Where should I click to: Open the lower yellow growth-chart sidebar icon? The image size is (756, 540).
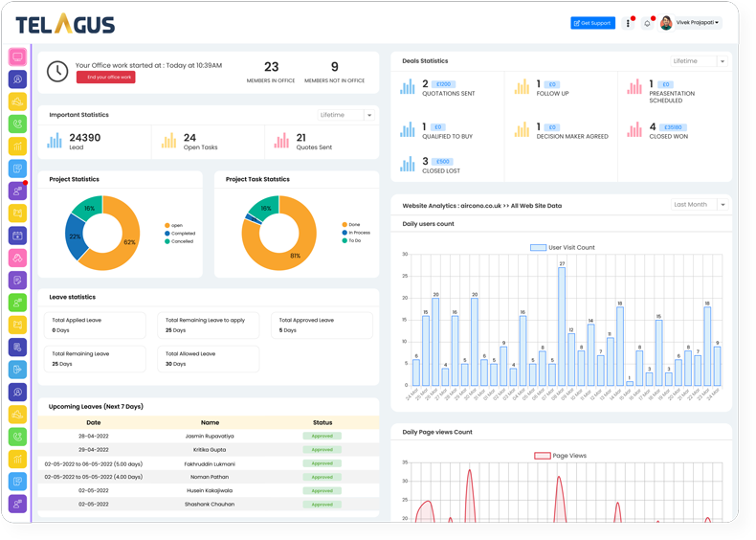click(x=18, y=460)
